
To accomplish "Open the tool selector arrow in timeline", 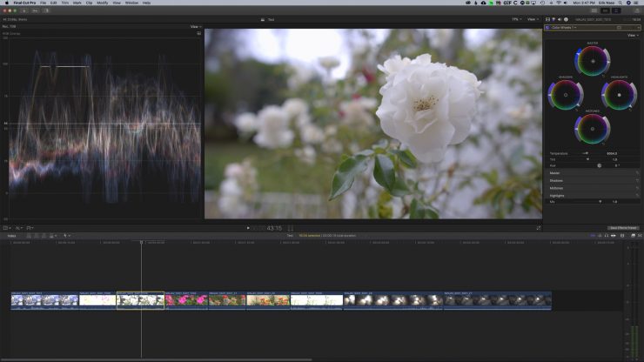I will coord(66,235).
